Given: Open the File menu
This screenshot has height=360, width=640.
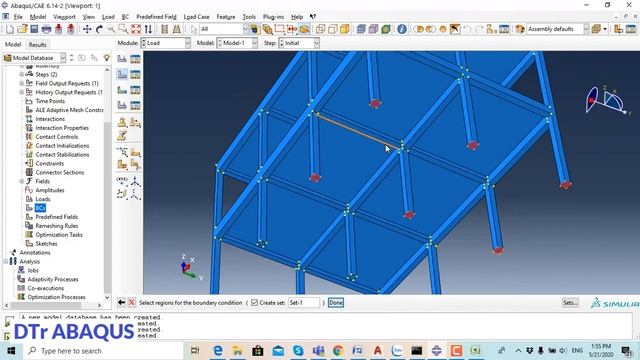Looking at the screenshot, I should (18, 17).
